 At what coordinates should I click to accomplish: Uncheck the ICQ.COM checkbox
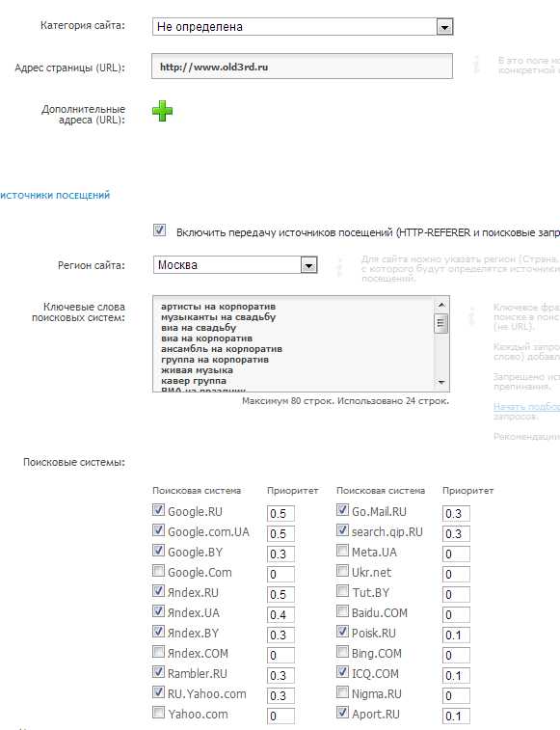(x=342, y=672)
